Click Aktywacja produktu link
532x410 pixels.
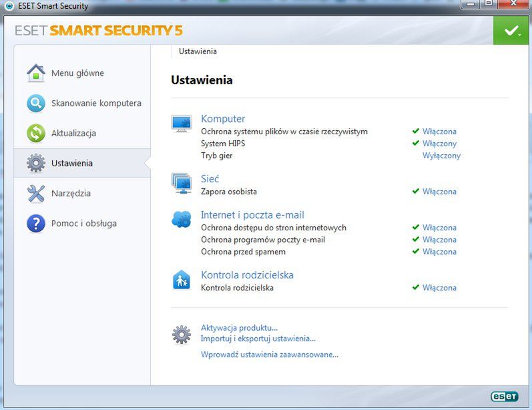[239, 328]
